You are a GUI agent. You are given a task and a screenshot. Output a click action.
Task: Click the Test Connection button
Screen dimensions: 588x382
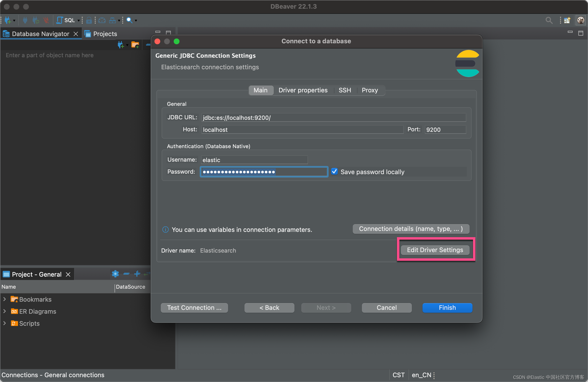(x=194, y=308)
